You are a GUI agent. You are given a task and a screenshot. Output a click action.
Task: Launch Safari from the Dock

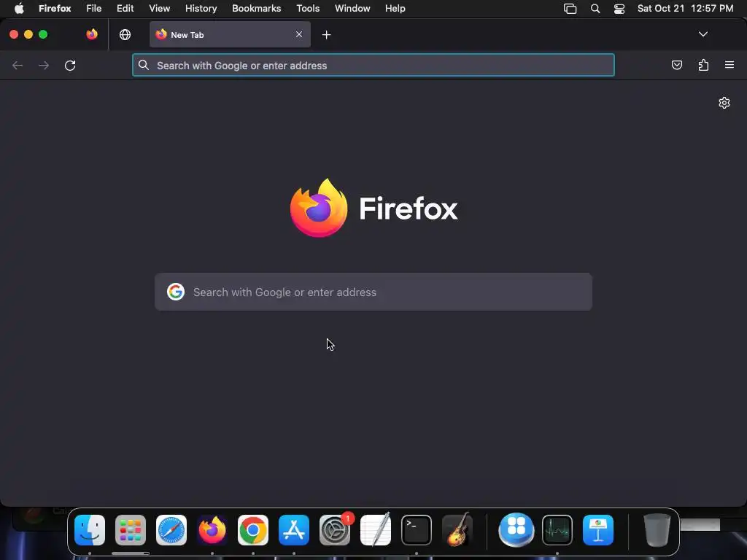[x=171, y=530]
